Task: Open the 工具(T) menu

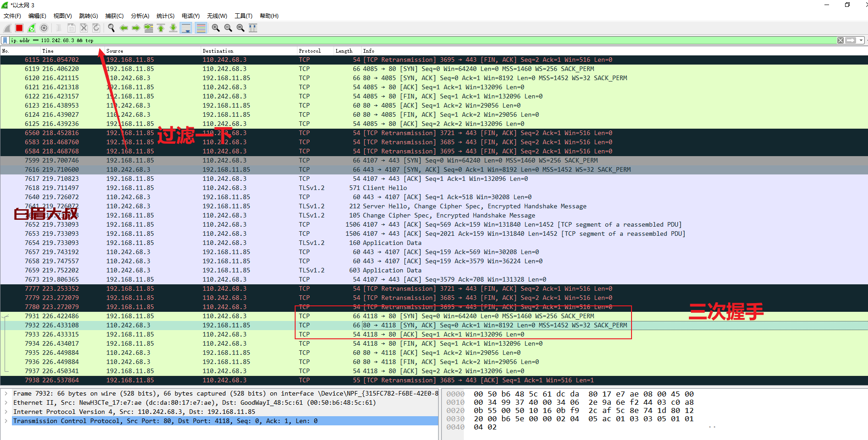Action: point(243,16)
